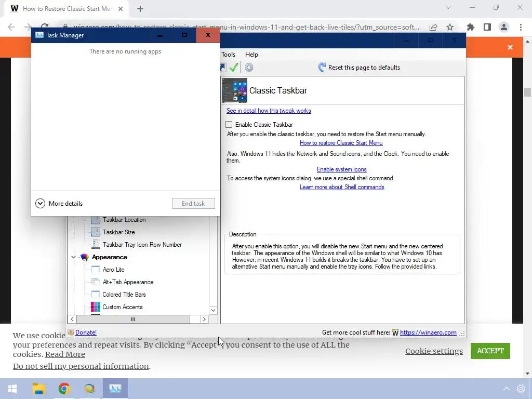The width and height of the screenshot is (532, 399).
Task: Collapse the Appearance tree node
Action: (x=73, y=257)
